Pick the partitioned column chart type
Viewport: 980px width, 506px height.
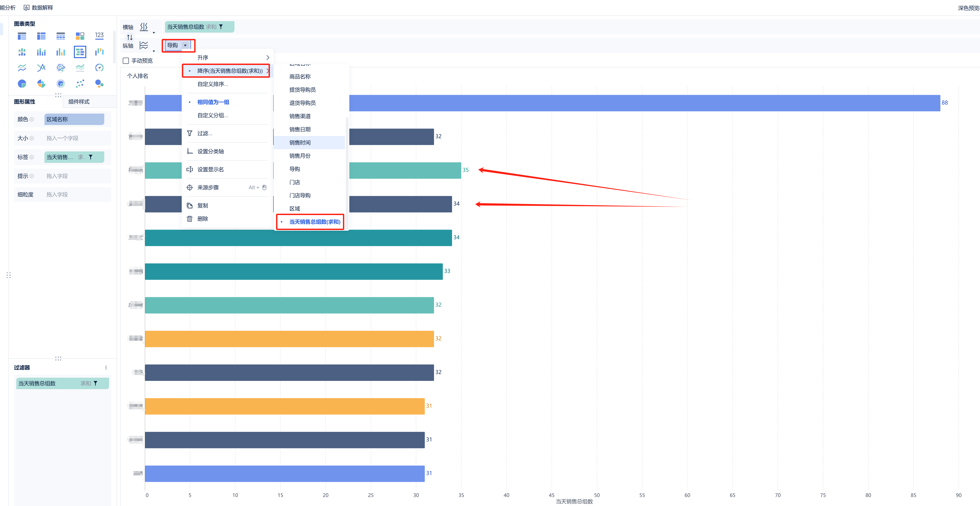(22, 52)
